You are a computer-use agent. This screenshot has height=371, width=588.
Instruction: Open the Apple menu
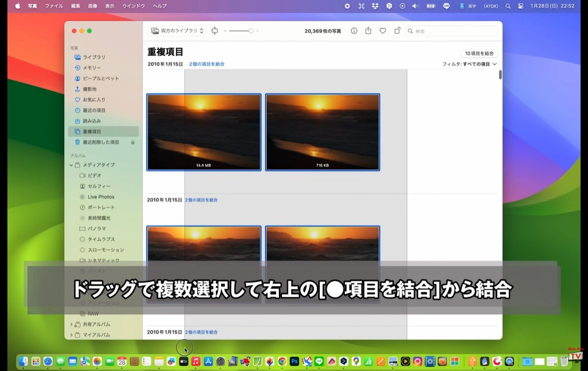pos(18,6)
